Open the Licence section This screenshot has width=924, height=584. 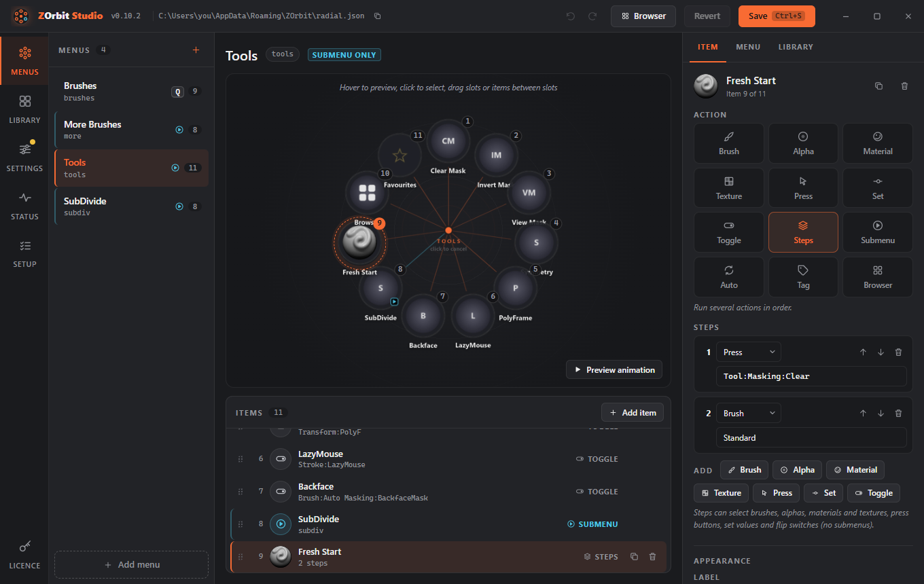pyautogui.click(x=24, y=555)
